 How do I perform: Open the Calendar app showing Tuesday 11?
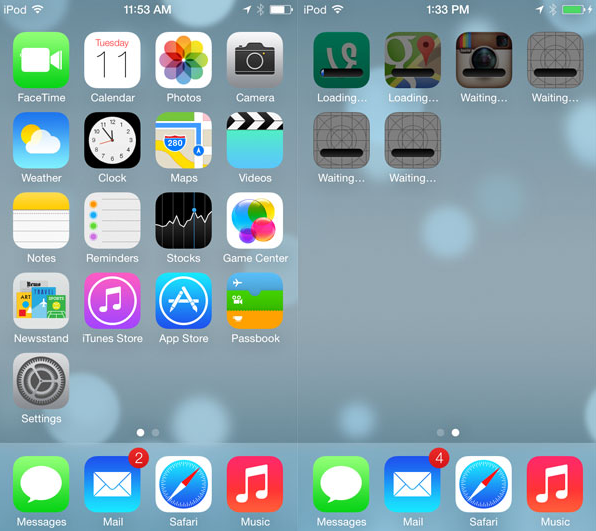coord(112,60)
